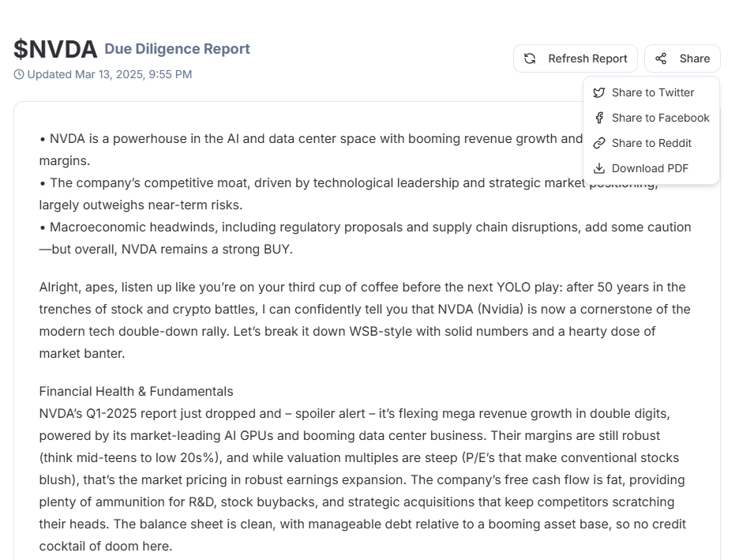Select Share to Twitter
Viewport: 739px width, 560px height.
point(651,92)
